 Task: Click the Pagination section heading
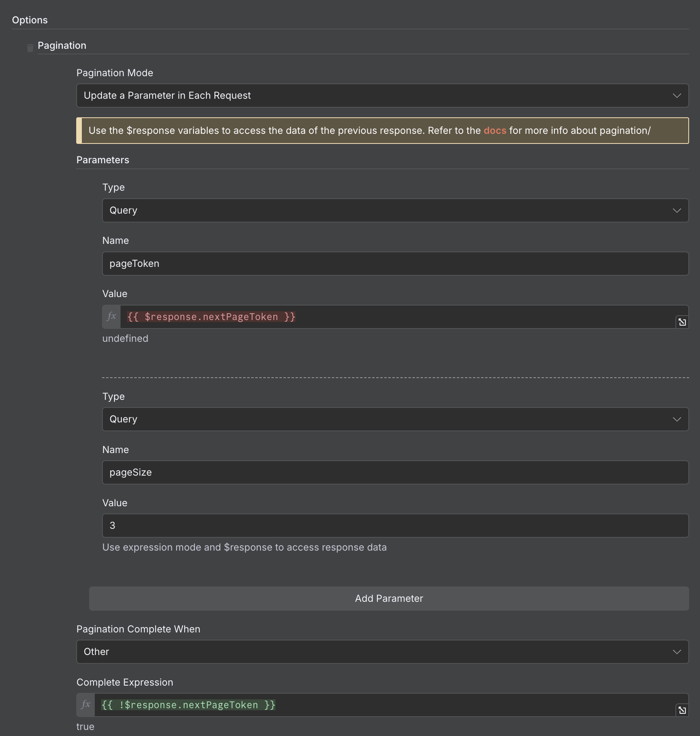pyautogui.click(x=62, y=46)
